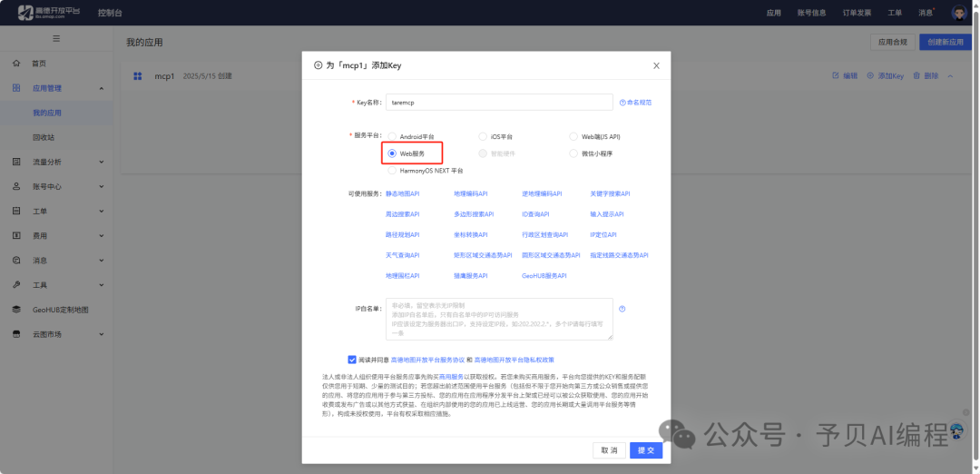Viewport: 980px width, 474px height.
Task: Open the 路径规划API link
Action: (403, 234)
